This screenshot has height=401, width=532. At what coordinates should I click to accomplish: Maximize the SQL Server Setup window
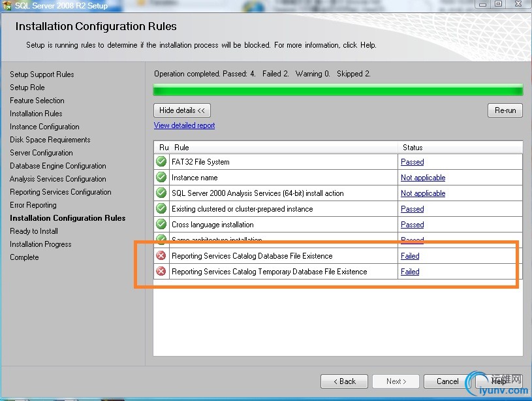tap(498, 5)
